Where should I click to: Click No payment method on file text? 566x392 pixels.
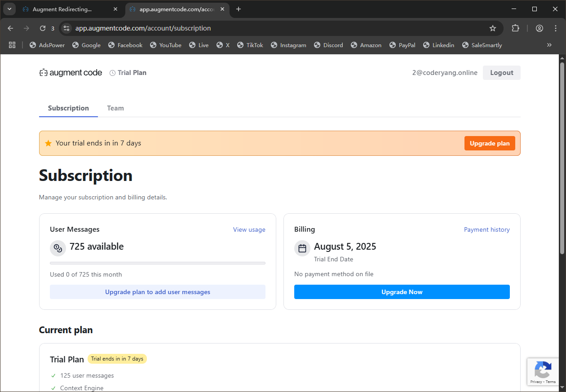pos(334,274)
